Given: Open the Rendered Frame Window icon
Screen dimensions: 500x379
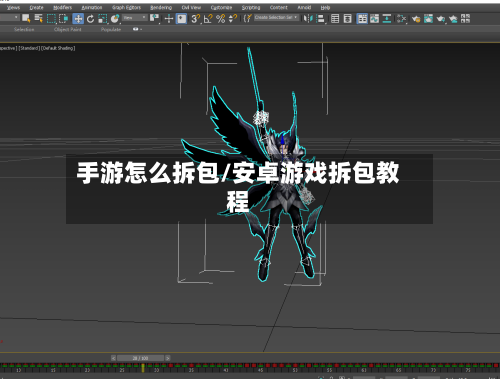Looking at the screenshot, I should [x=441, y=19].
